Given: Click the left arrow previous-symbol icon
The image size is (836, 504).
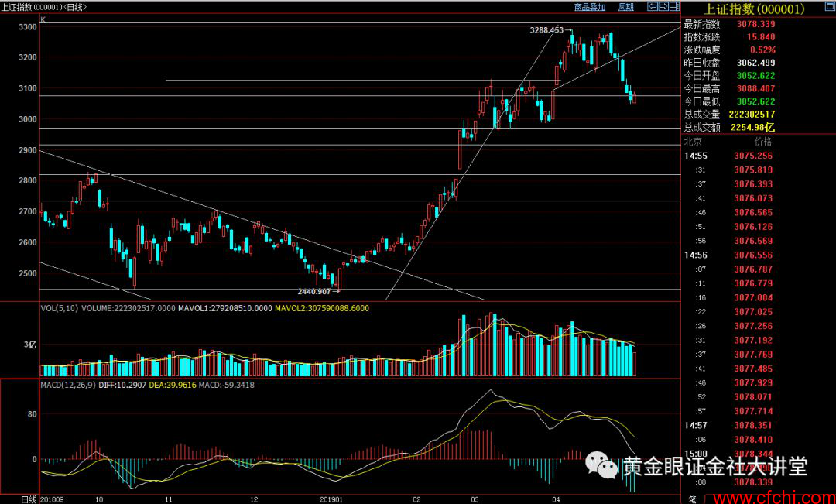Looking at the screenshot, I should click(652, 7).
